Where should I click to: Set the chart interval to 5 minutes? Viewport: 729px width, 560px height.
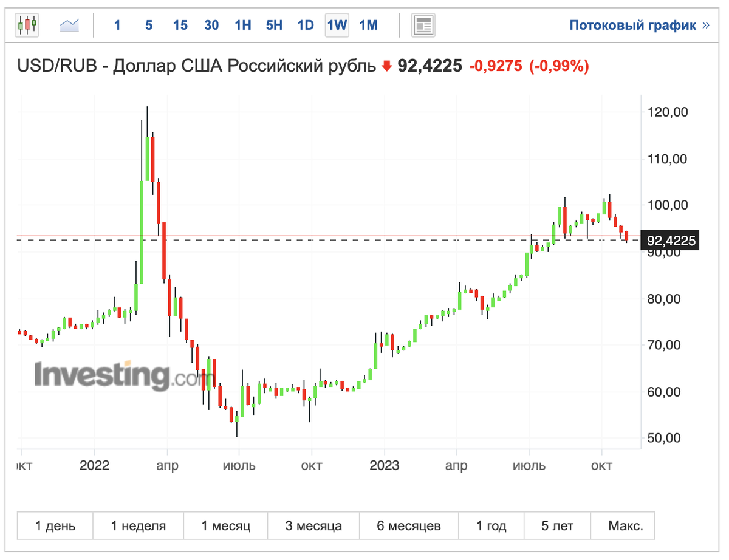pos(149,25)
